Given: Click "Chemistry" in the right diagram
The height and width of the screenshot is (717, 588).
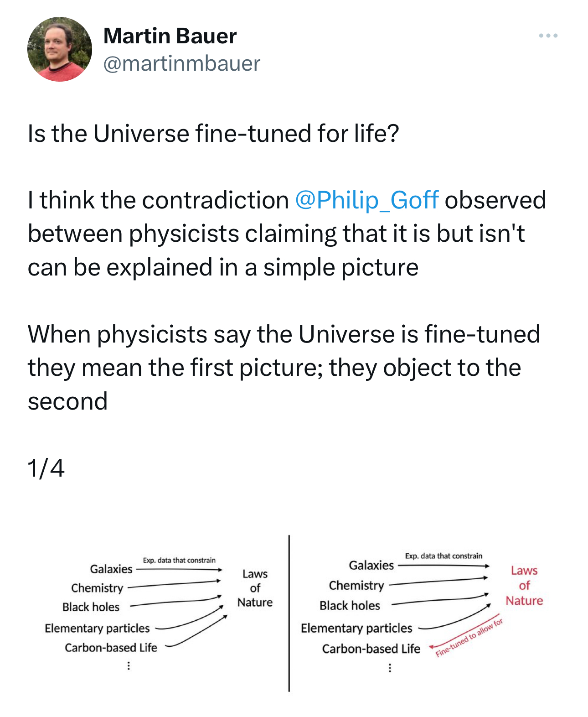Looking at the screenshot, I should 356,585.
